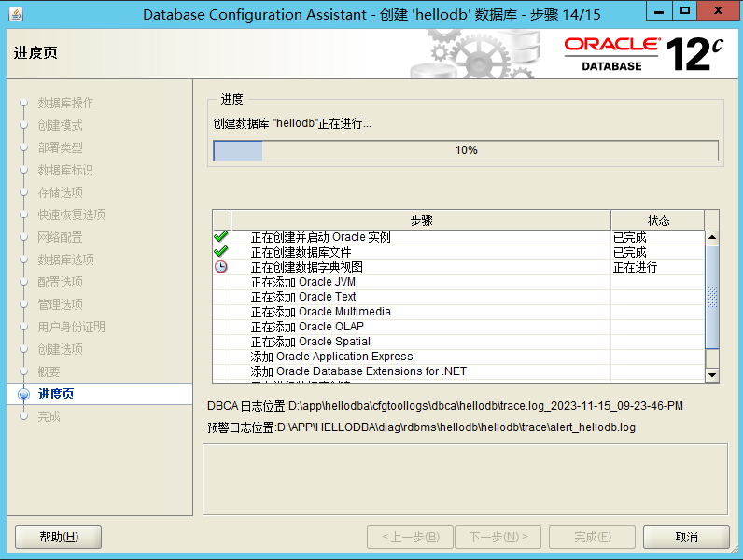Click row 添加 Oracle Application Express

pos(458,357)
